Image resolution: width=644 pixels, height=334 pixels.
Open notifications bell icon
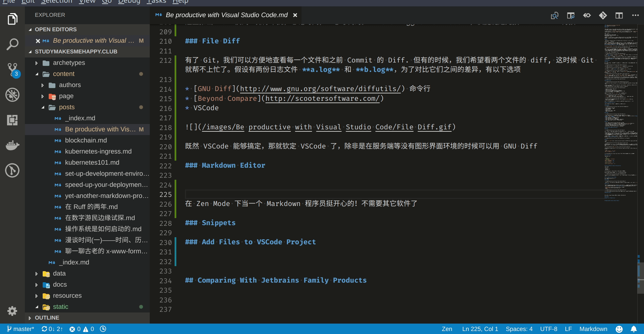click(634, 329)
